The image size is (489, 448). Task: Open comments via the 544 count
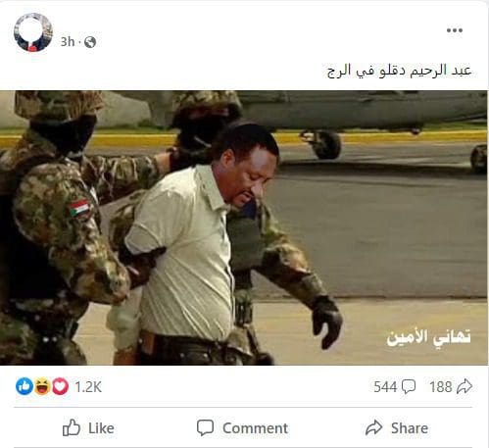(385, 387)
